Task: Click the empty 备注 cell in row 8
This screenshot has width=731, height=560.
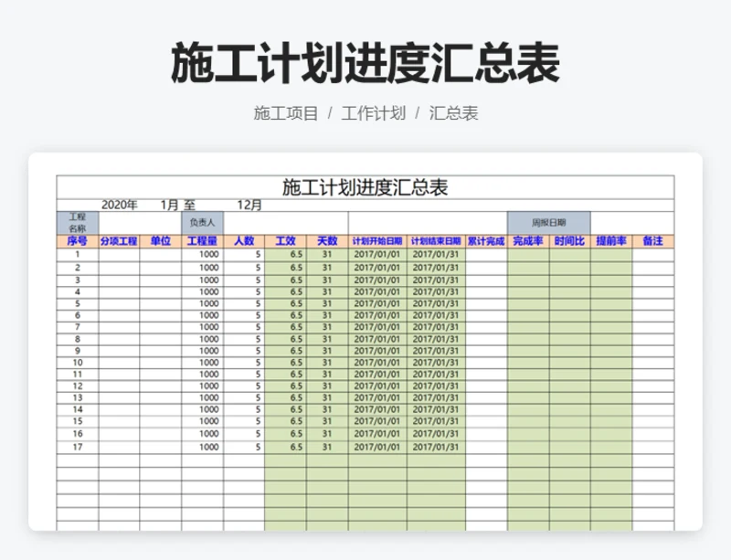Action: pyautogui.click(x=653, y=340)
